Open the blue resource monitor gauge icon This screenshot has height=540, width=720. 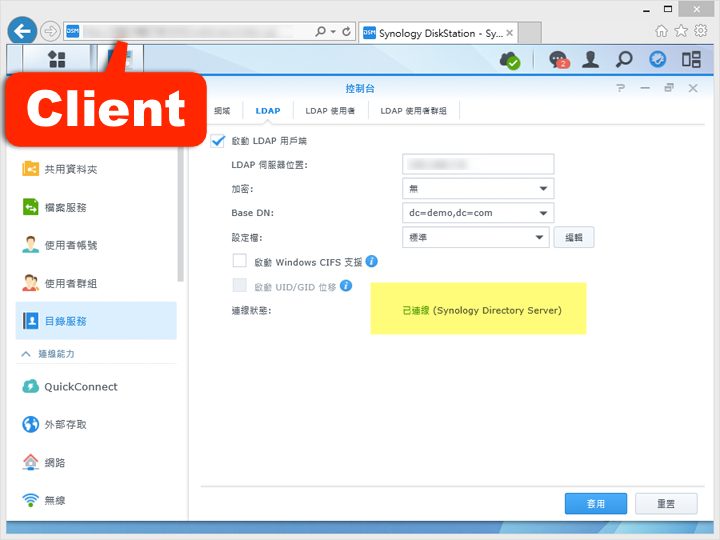tap(658, 60)
